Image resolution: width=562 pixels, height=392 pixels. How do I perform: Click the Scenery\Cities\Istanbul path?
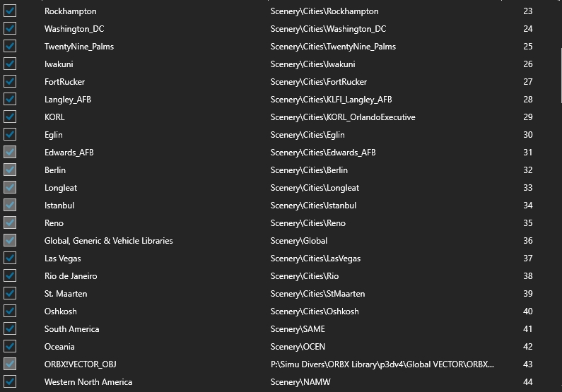pyautogui.click(x=313, y=206)
